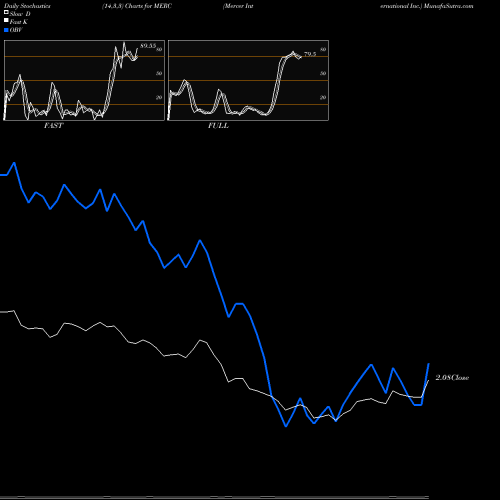Click the 89.55 value in FAST chart
This screenshot has height=500, width=500.
tap(148, 46)
